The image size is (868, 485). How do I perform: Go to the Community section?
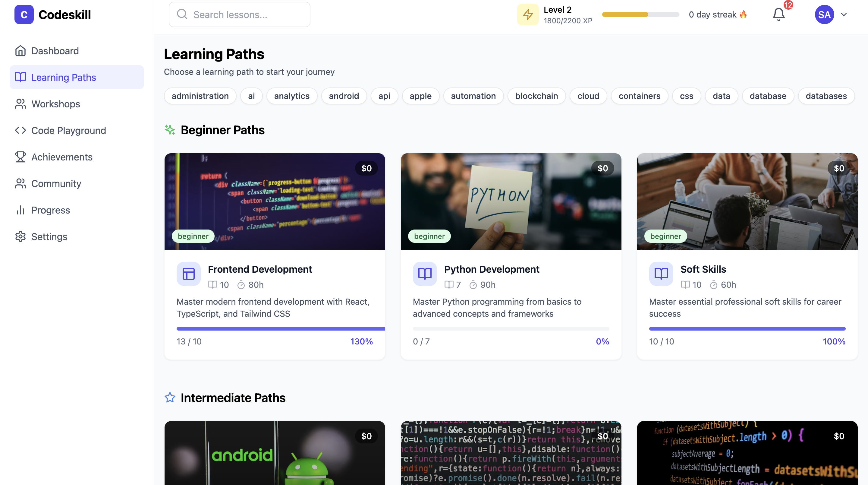pos(56,183)
